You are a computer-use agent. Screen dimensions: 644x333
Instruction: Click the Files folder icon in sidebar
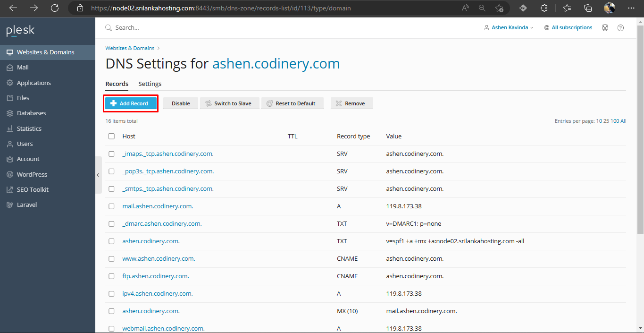click(9, 98)
